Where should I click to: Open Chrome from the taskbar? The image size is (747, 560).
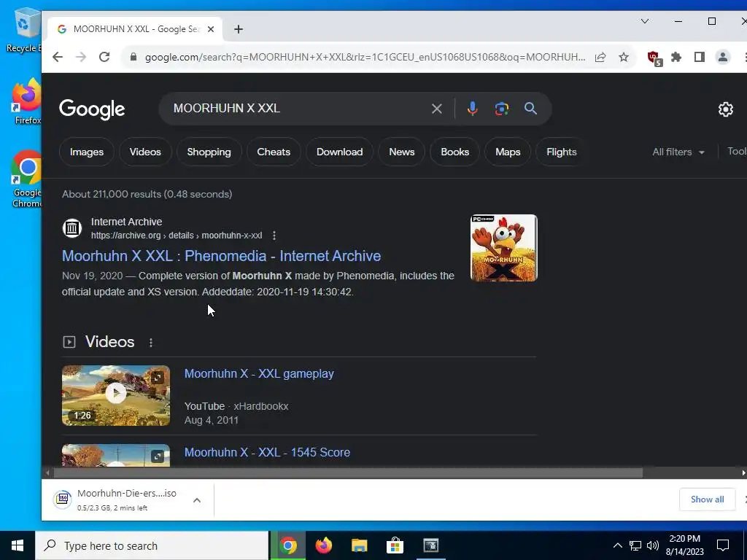pos(287,545)
